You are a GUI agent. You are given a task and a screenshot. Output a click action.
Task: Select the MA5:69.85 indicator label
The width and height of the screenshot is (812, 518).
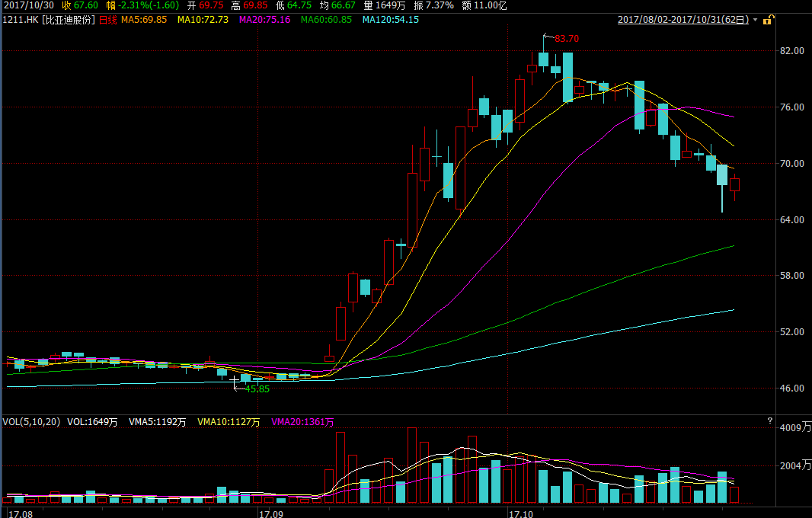click(x=144, y=20)
